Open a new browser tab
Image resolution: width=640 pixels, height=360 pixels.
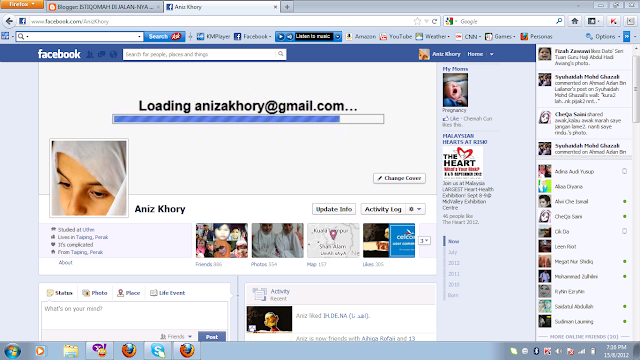pos(287,7)
